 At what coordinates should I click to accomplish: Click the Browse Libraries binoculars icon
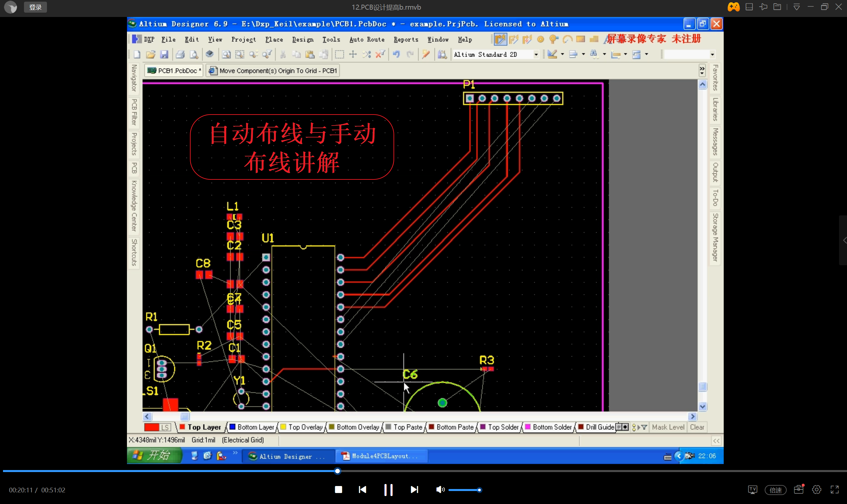(x=442, y=54)
